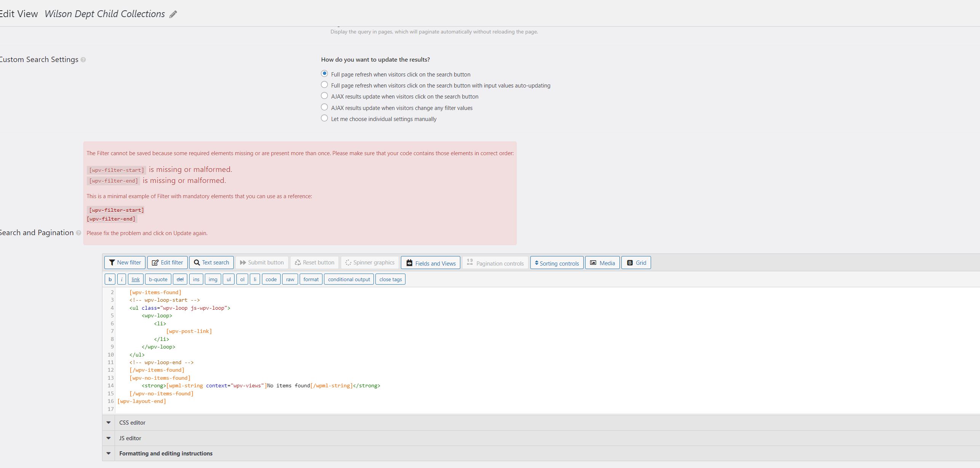Select Let me choose individual settings manually
This screenshot has width=980, height=468.
click(x=324, y=118)
